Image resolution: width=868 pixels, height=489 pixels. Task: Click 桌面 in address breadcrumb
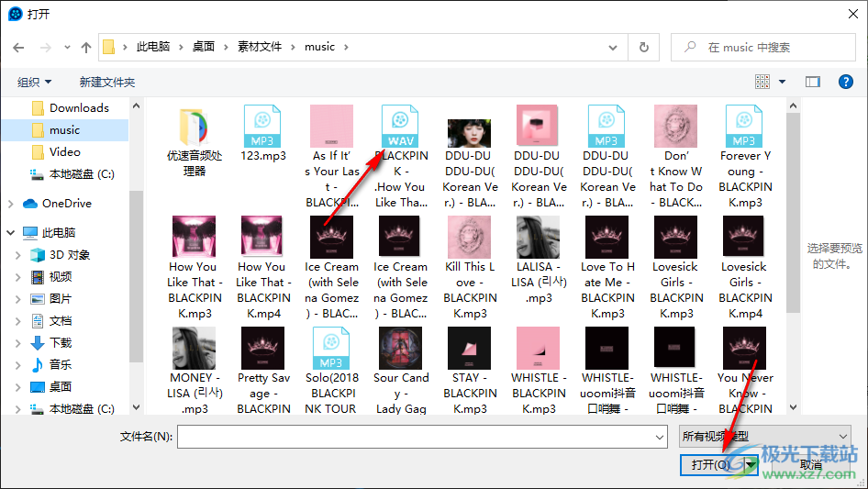pyautogui.click(x=203, y=47)
